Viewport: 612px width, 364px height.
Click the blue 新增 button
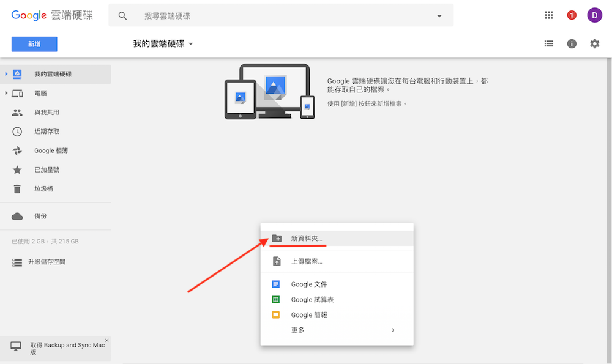[x=34, y=44]
